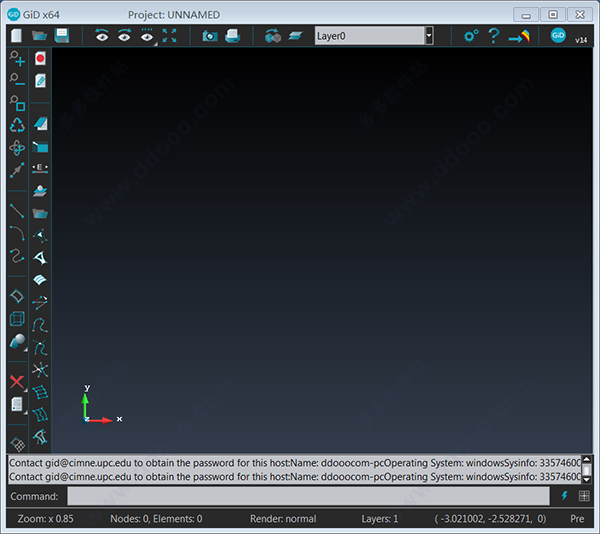Click the sphere over plane icon
The width and height of the screenshot is (600, 534).
[40, 190]
